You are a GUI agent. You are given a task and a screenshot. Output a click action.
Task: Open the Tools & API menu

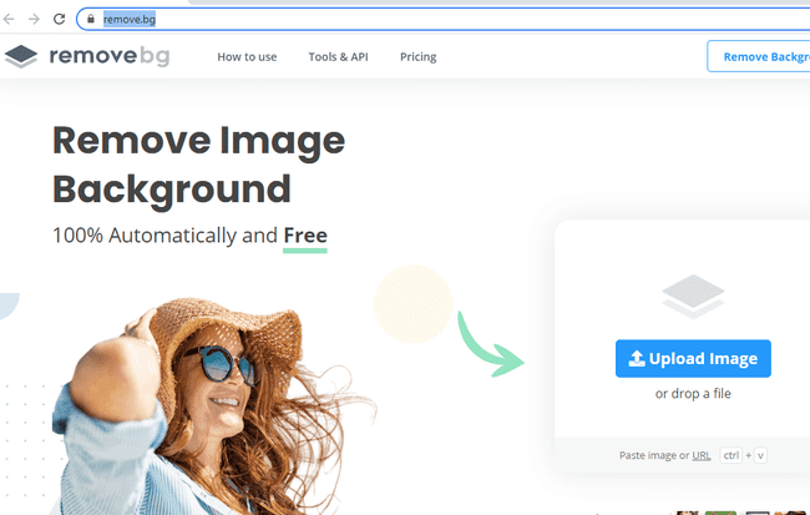tap(338, 57)
